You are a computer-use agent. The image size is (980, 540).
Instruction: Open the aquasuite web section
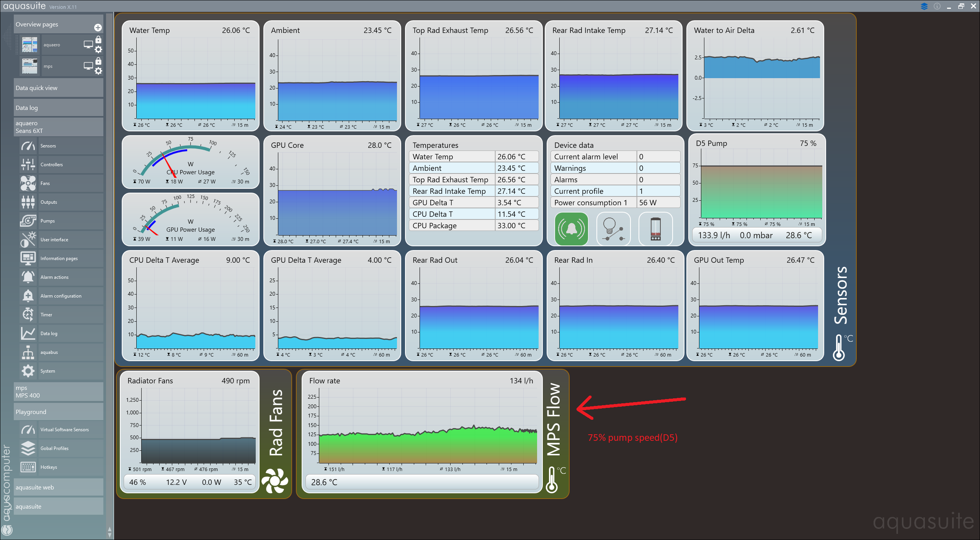tap(58, 488)
